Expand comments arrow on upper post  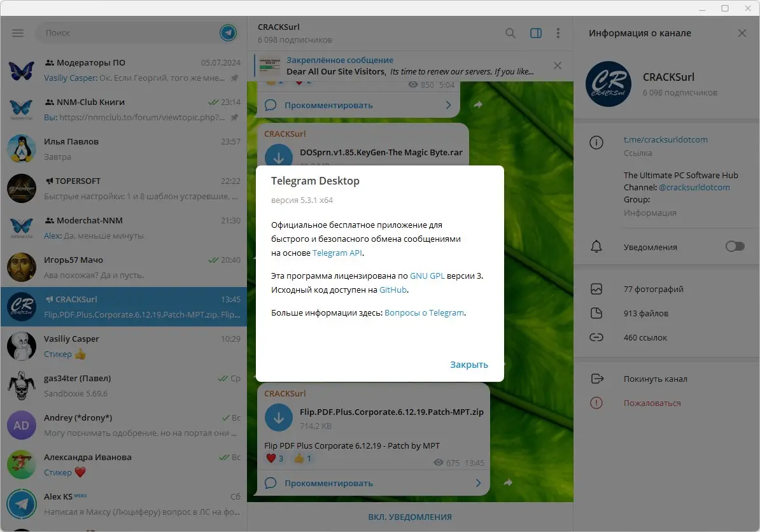click(448, 105)
